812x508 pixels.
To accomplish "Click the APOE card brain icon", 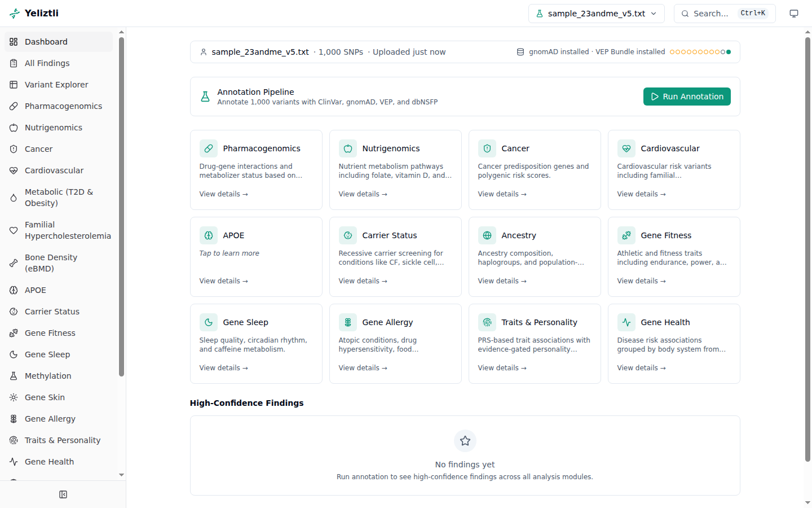I will [x=209, y=235].
